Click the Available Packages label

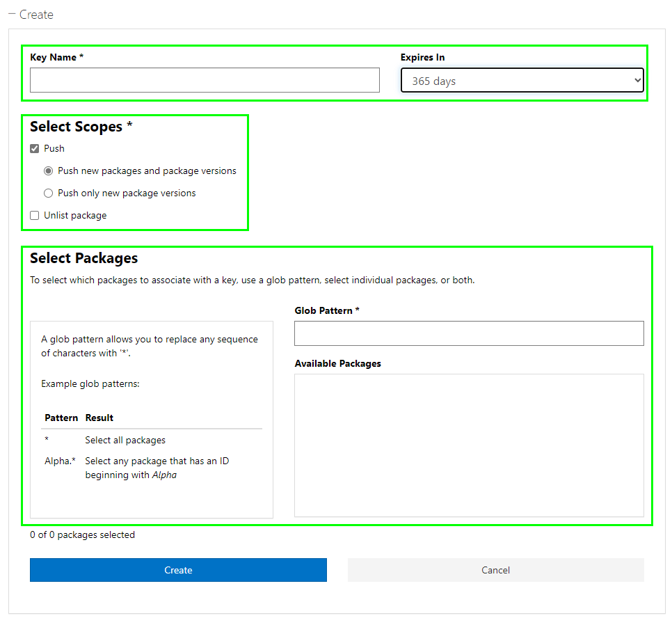click(337, 363)
